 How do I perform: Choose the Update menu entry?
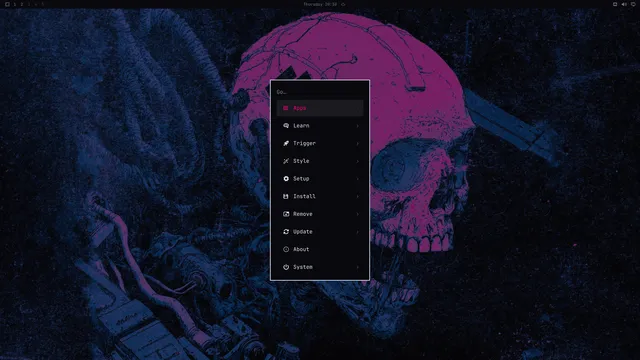[x=320, y=231]
